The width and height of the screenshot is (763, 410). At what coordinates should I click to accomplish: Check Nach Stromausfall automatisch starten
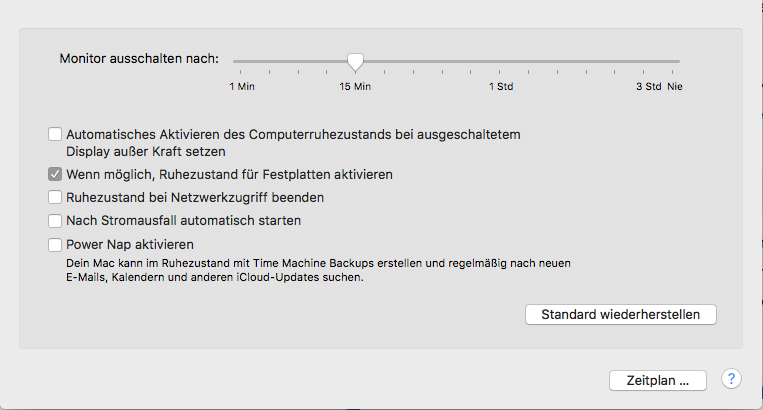pyautogui.click(x=55, y=220)
